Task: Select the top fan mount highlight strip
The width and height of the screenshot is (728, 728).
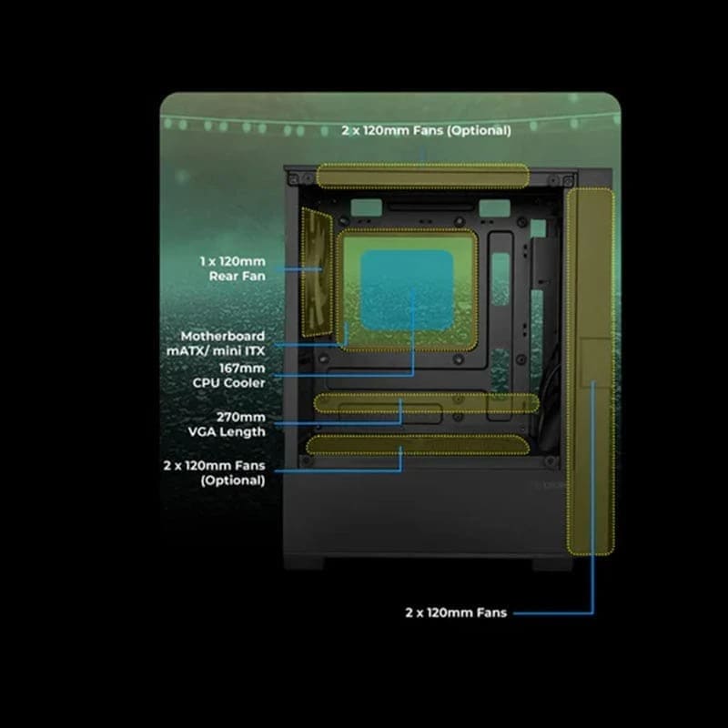Action: [422, 176]
